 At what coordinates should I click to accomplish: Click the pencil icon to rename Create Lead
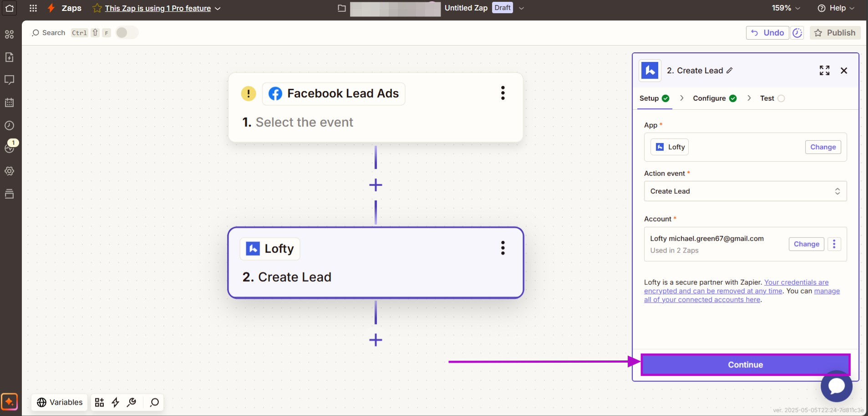coord(730,71)
